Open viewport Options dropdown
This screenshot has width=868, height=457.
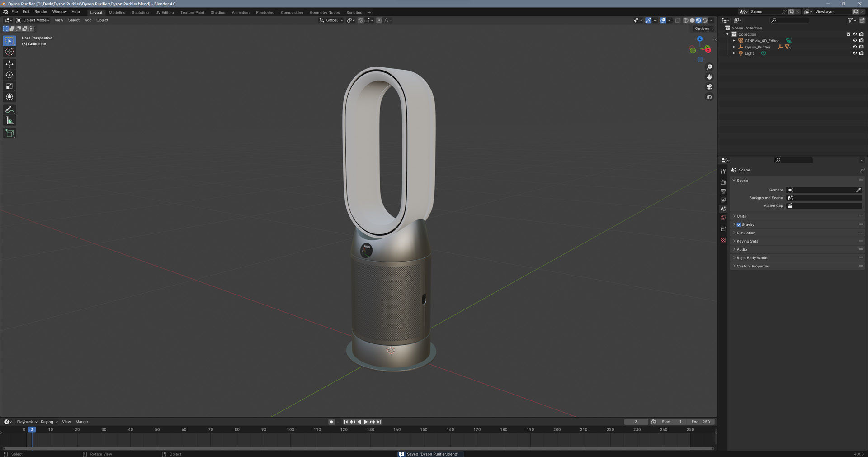coord(704,29)
